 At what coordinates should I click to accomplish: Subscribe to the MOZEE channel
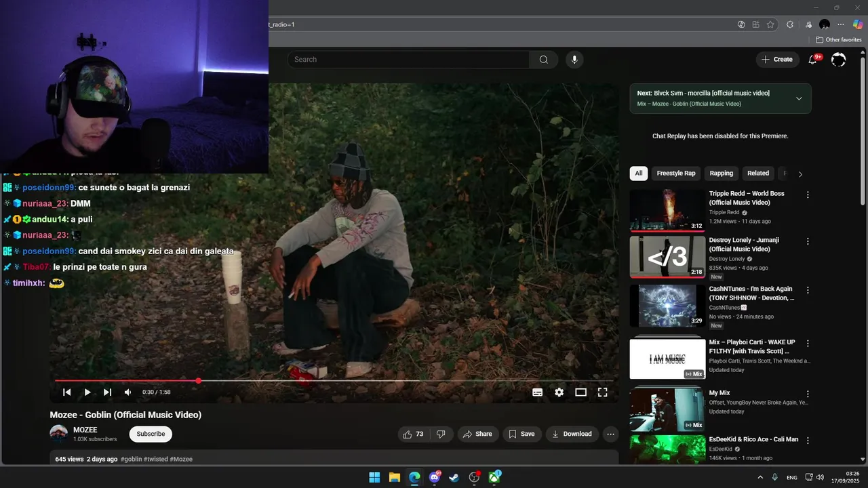point(151,434)
